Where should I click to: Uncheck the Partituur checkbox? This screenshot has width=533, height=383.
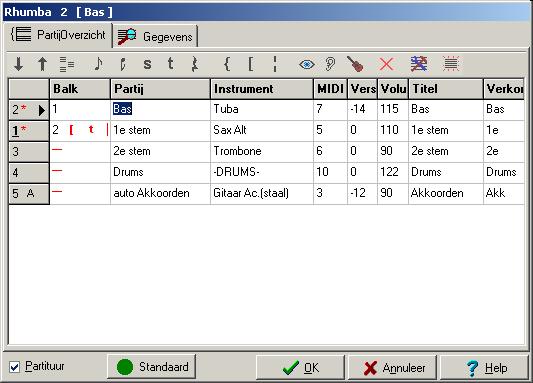tap(15, 367)
